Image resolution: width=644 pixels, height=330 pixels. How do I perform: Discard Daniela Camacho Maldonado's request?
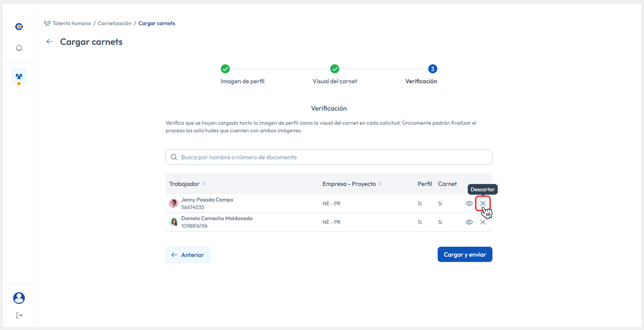tap(483, 222)
